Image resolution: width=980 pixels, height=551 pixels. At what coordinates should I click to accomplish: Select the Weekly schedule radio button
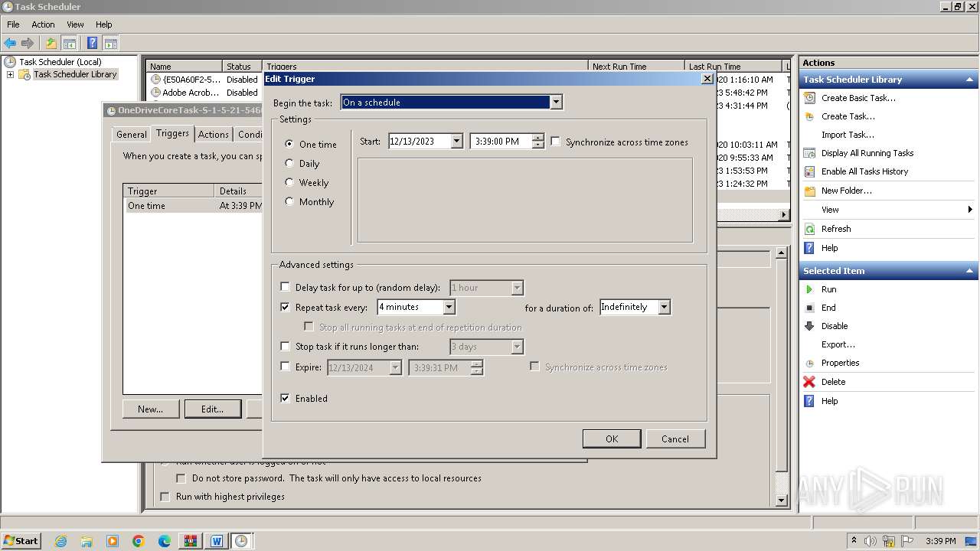click(289, 182)
